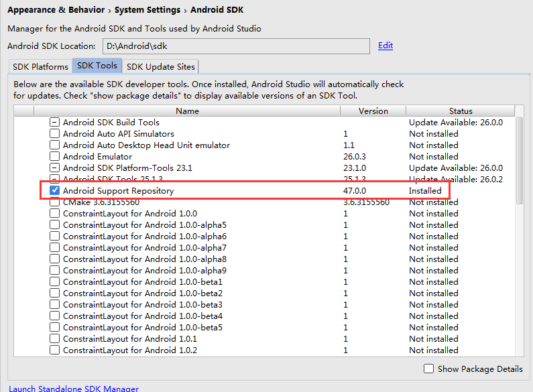
Task: Tick Android Auto Desktop Head Unit emulator
Action: [54, 145]
